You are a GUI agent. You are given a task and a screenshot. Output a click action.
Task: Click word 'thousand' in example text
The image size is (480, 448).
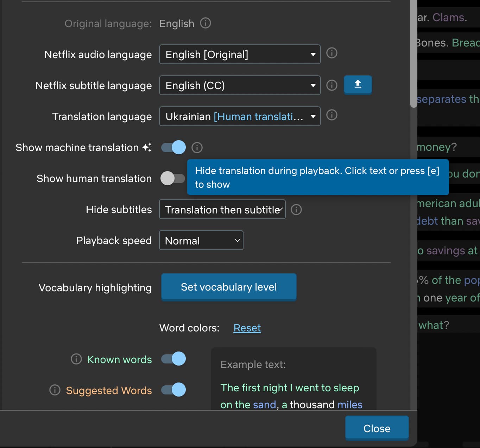312,405
